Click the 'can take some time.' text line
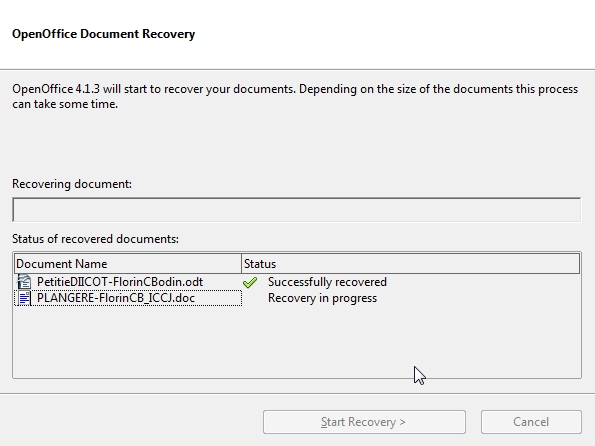This screenshot has height=446, width=595. click(x=65, y=104)
